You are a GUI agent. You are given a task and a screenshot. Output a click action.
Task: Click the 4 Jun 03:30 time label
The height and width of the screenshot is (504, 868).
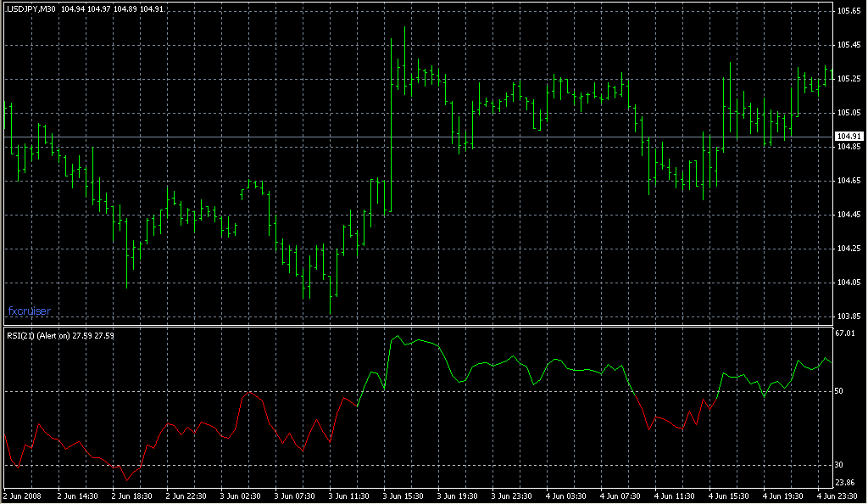[565, 496]
